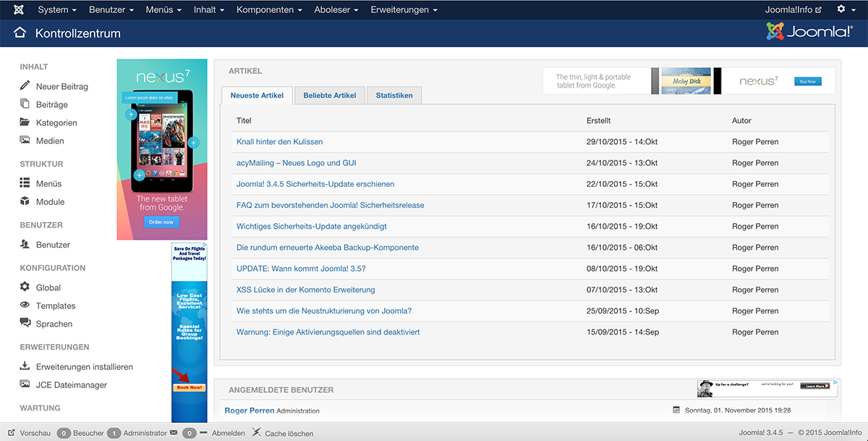
Task: Open the Benutzer dropdown in top menu
Action: tap(111, 10)
